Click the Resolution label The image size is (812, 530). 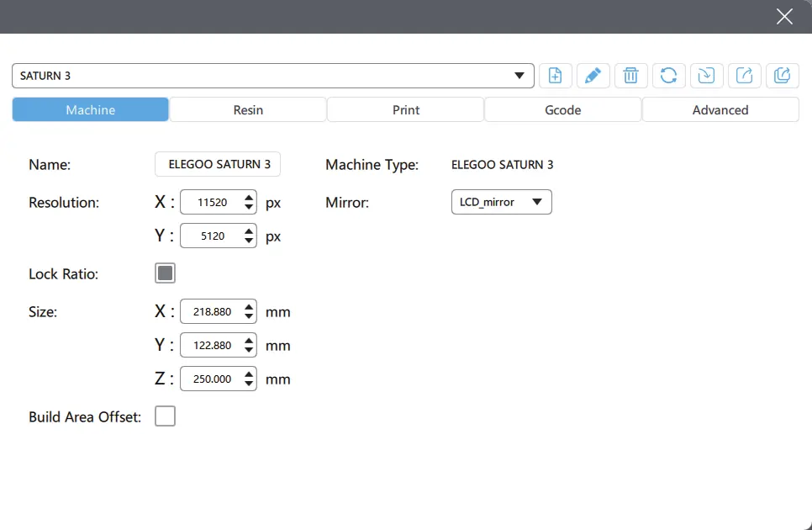[x=64, y=203]
